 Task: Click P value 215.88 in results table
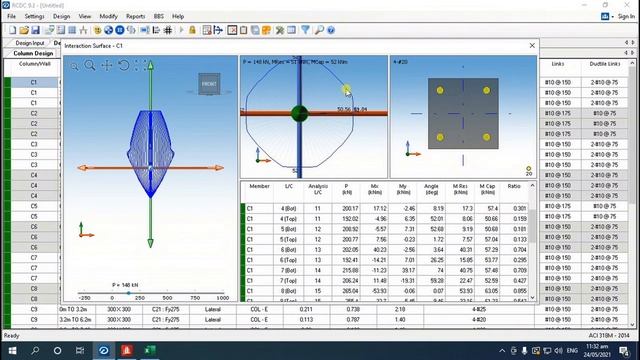(x=351, y=270)
